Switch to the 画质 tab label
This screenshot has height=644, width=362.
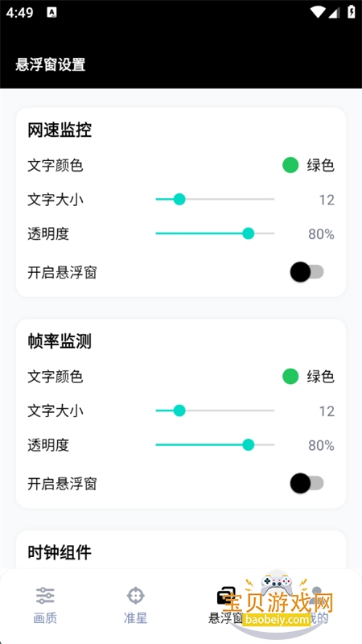click(x=45, y=617)
